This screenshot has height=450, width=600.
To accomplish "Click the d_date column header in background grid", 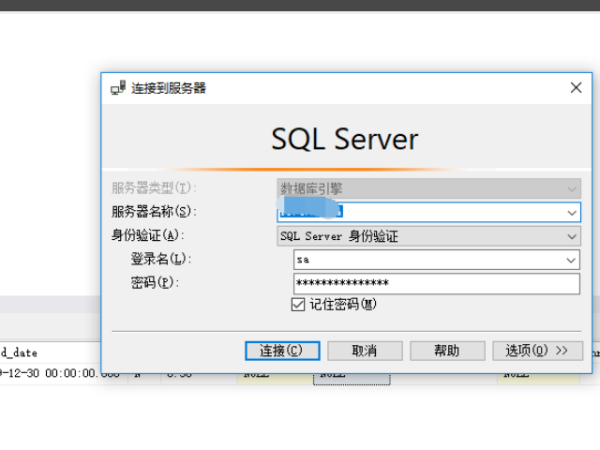I will [x=19, y=352].
